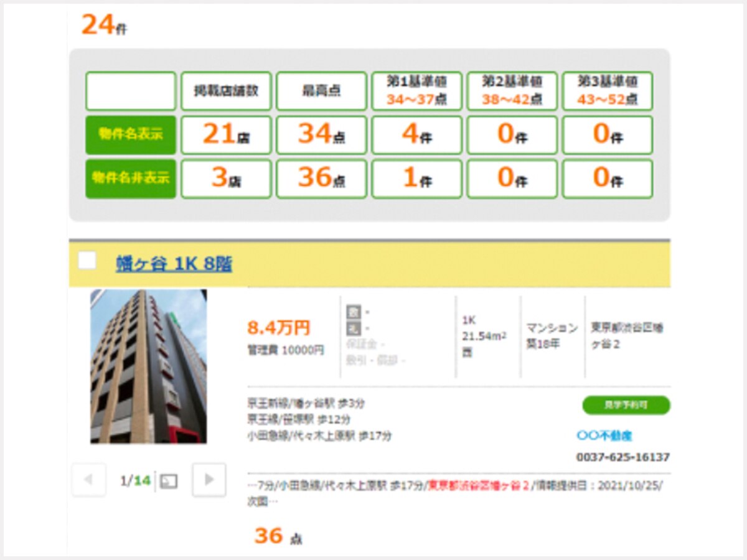Click the red 東京都渋谷区幡ヶ谷２ address text
Viewport: 747px width, 560px height.
tap(478, 485)
